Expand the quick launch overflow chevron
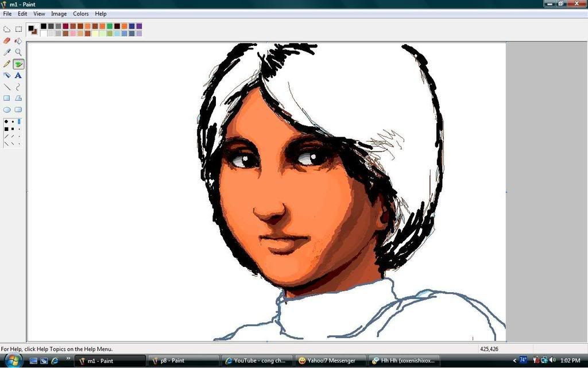The width and height of the screenshot is (588, 368). [68, 359]
